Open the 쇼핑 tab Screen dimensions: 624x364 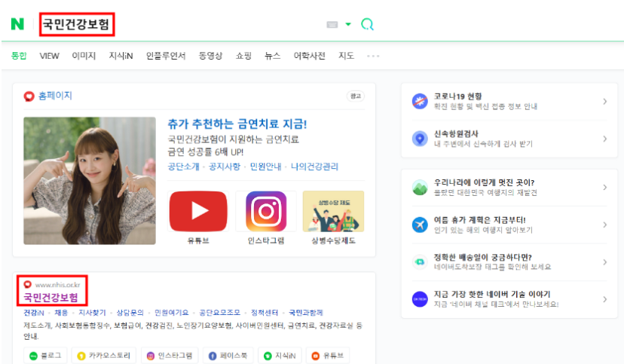click(x=243, y=56)
